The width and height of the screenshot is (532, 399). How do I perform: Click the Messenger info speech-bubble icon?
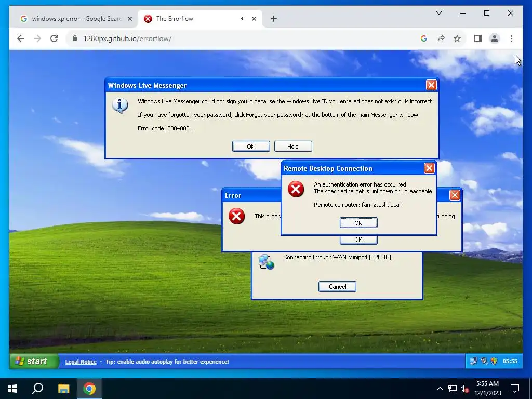(x=120, y=105)
